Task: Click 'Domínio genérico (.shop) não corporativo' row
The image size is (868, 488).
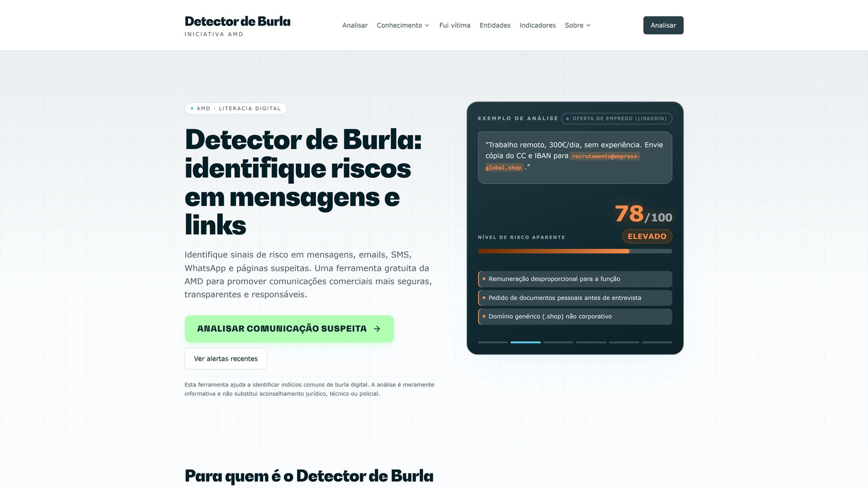Action: click(575, 317)
